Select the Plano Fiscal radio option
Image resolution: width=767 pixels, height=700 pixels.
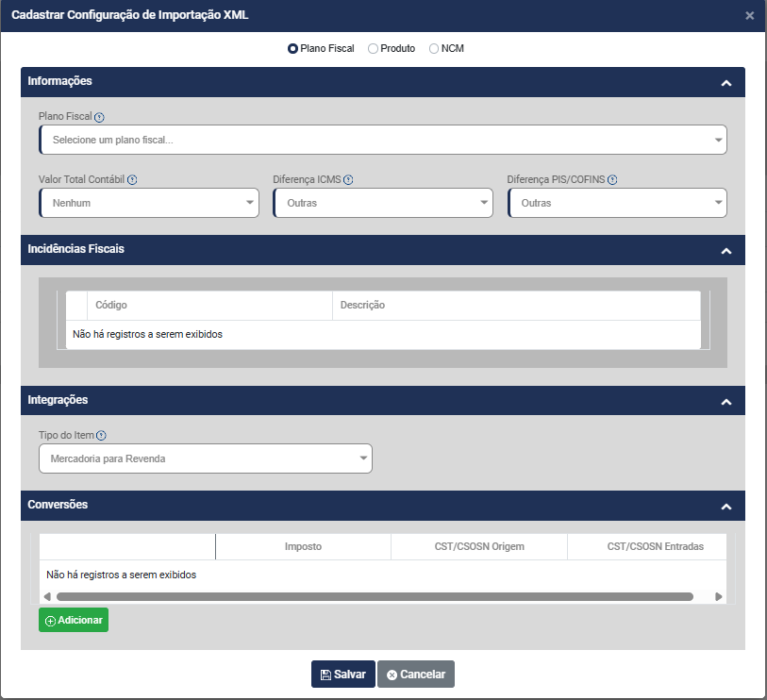pyautogui.click(x=292, y=48)
